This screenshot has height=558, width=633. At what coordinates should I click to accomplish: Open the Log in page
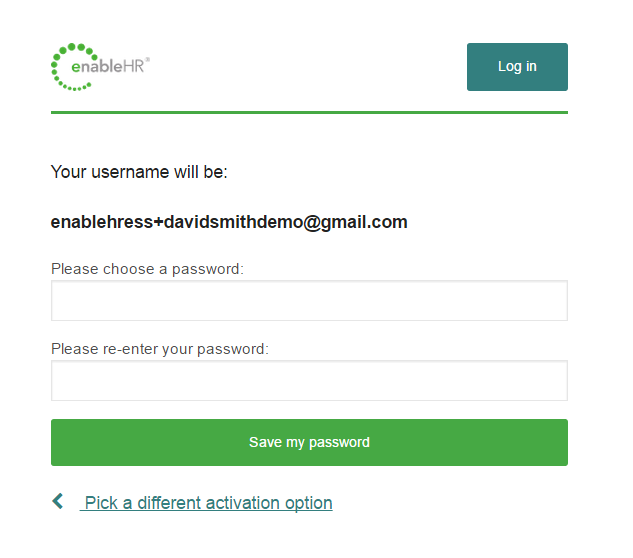(517, 67)
